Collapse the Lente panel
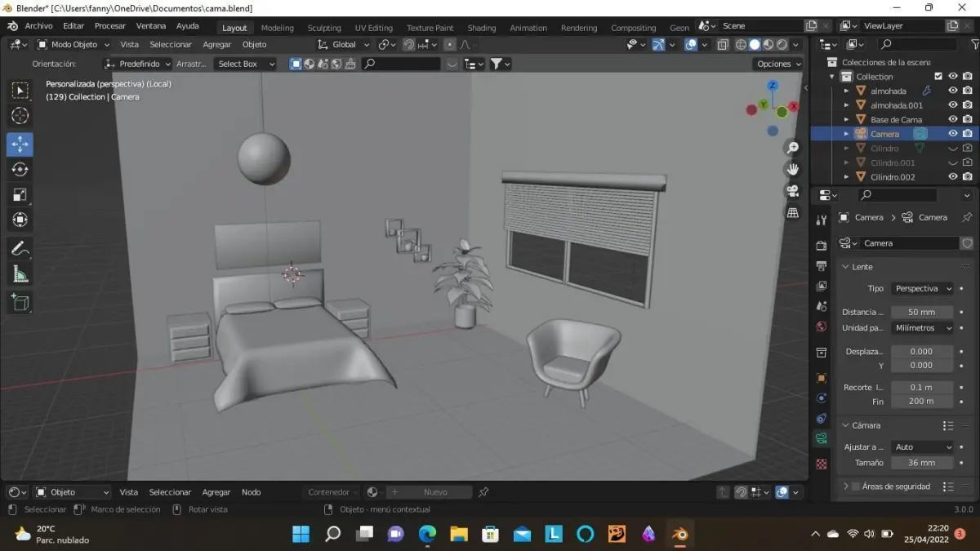Image resolution: width=980 pixels, height=551 pixels. click(845, 267)
